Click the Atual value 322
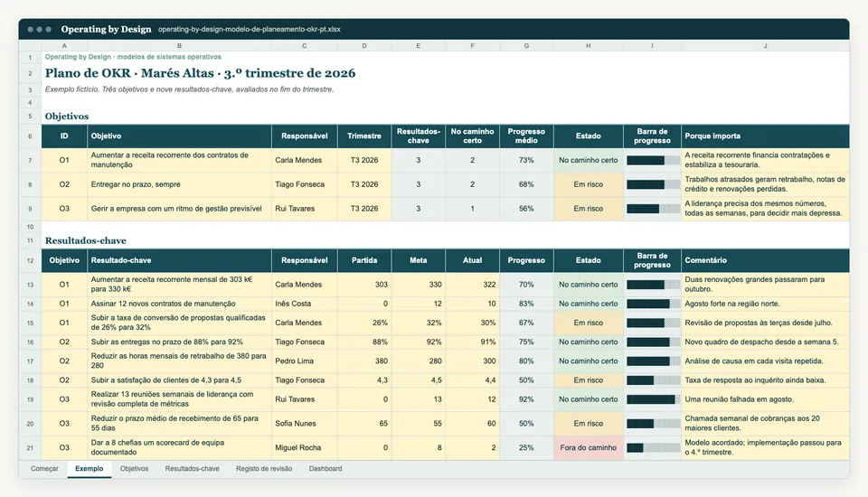The width and height of the screenshot is (868, 497). tap(472, 285)
